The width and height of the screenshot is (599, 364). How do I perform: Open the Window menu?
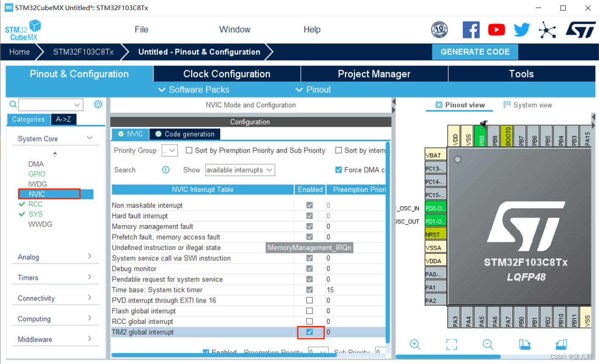(x=235, y=29)
